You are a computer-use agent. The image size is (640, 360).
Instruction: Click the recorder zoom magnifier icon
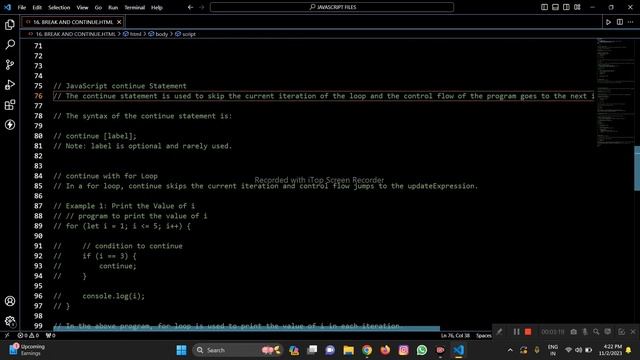[596, 332]
